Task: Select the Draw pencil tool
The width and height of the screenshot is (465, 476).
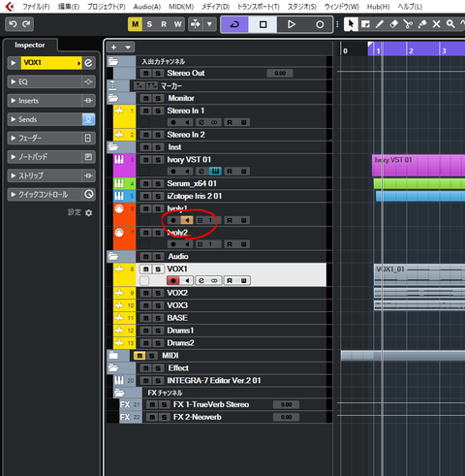Action: 380,24
